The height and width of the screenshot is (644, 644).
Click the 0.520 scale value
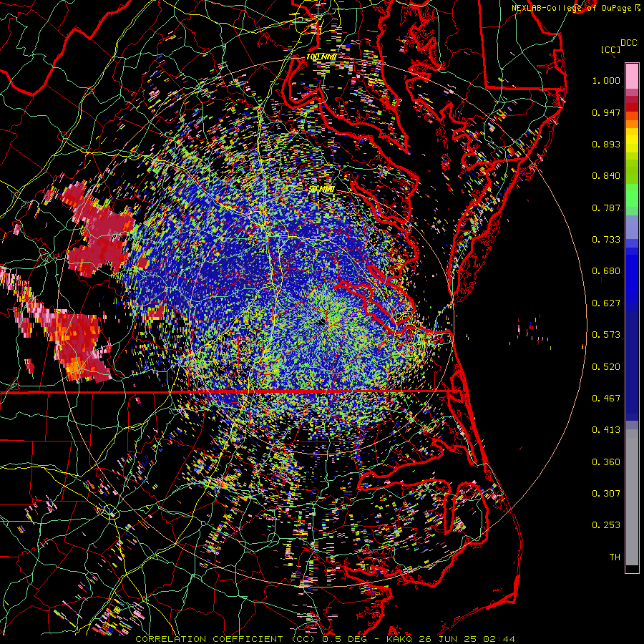(606, 367)
